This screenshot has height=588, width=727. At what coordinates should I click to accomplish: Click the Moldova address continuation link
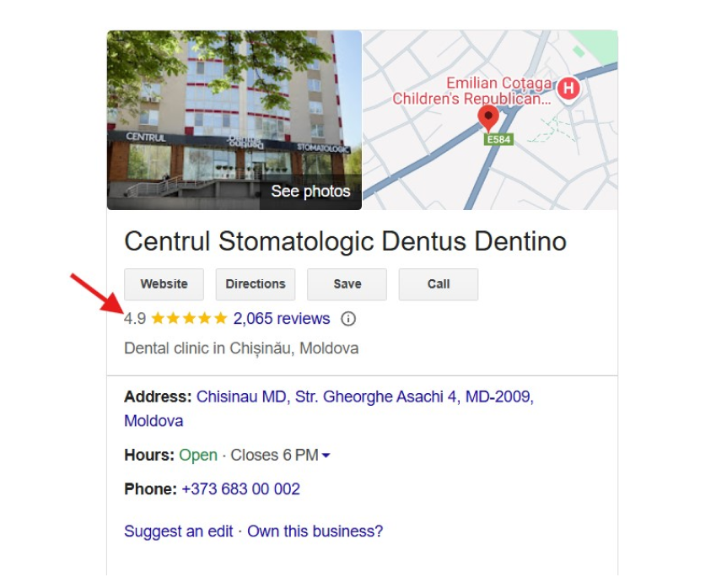153,421
